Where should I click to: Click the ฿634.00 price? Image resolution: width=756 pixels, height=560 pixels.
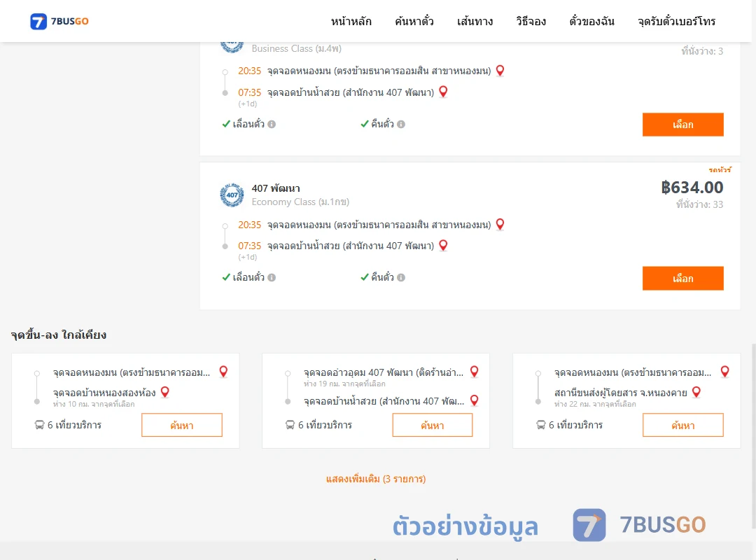[x=692, y=187]
